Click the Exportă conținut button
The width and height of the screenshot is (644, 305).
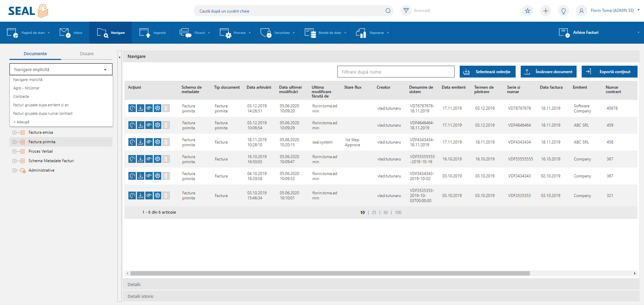609,72
